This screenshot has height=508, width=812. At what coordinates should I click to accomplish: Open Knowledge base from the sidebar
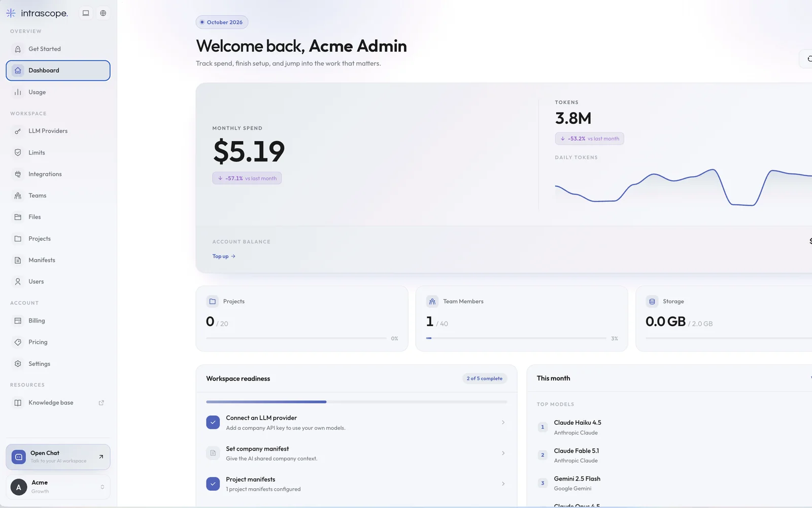(x=58, y=403)
